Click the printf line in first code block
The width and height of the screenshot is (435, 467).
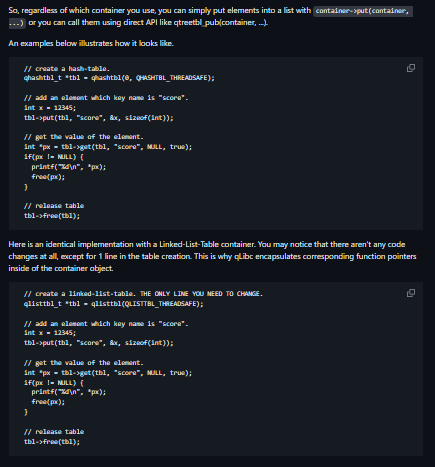point(69,167)
